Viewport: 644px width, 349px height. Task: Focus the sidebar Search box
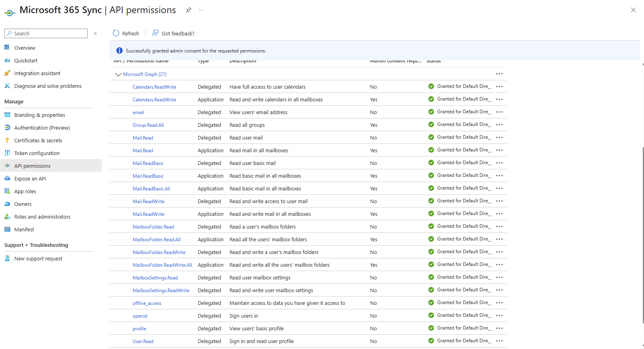tap(46, 33)
